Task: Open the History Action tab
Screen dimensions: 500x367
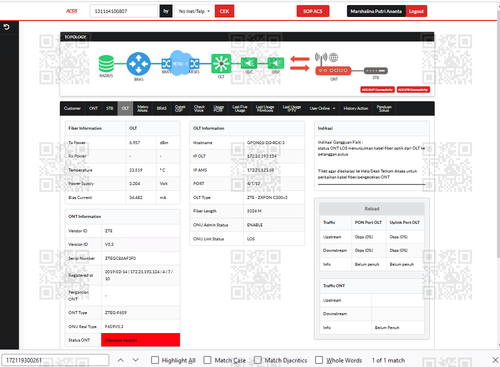Action: coord(356,108)
